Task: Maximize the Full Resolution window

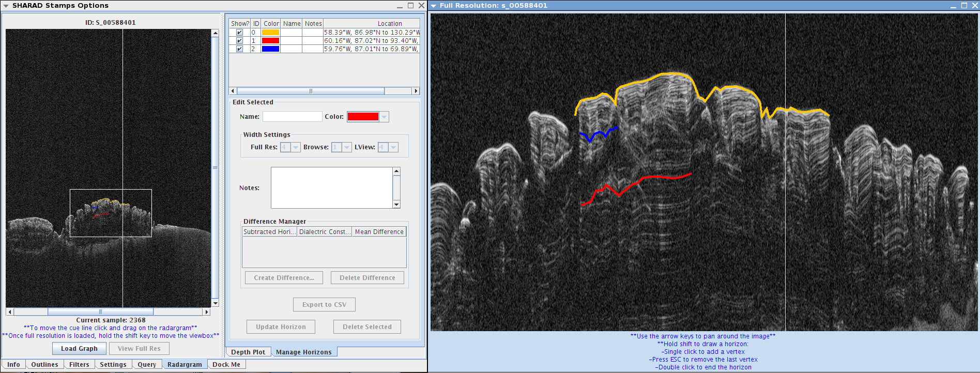Action: (964, 6)
